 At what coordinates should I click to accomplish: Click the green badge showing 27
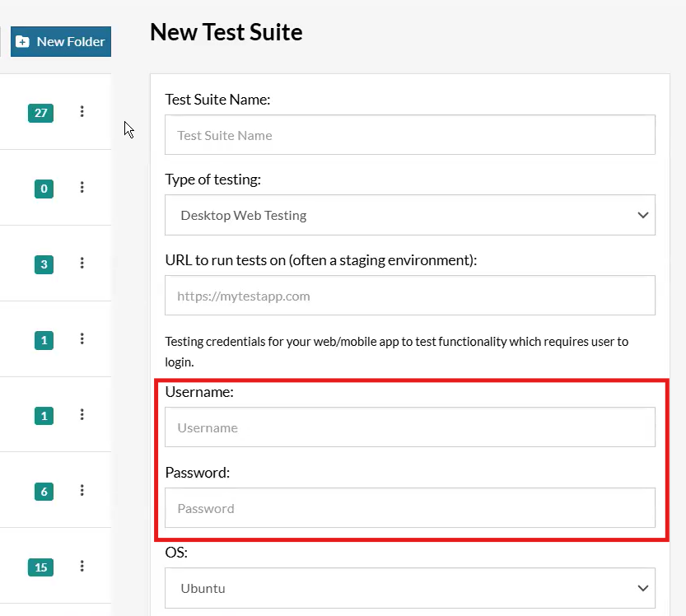coord(40,113)
